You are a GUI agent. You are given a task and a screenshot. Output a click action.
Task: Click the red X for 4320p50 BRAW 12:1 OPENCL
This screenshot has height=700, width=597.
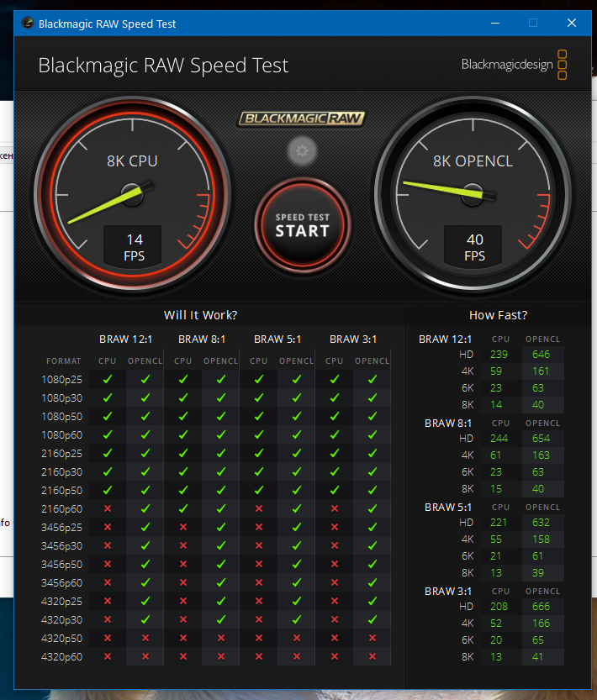tap(145, 638)
